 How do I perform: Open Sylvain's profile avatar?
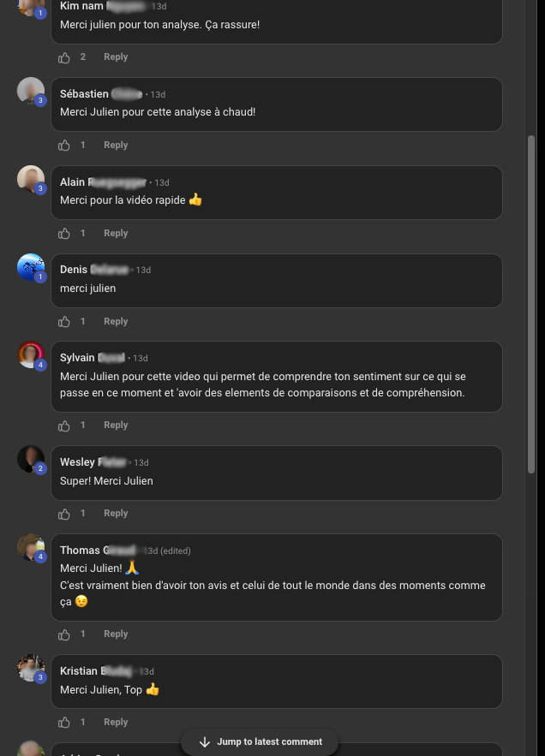pos(31,354)
